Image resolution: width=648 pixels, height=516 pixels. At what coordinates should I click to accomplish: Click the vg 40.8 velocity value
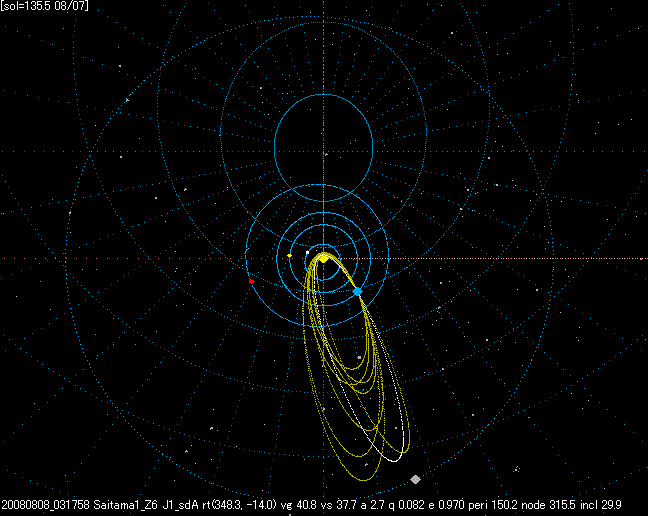pos(299,505)
